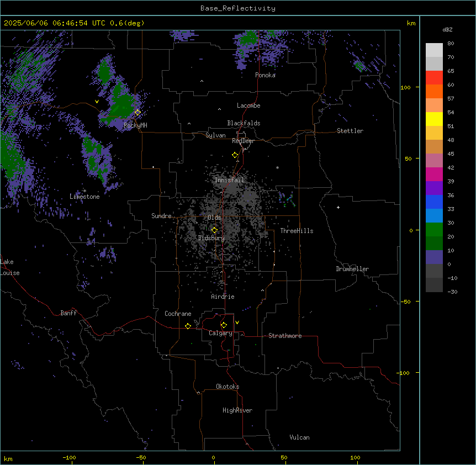Screen dimensions: 476x465
Task: Select the light gray 70-80 dBZ swatch
Action: pyautogui.click(x=434, y=50)
